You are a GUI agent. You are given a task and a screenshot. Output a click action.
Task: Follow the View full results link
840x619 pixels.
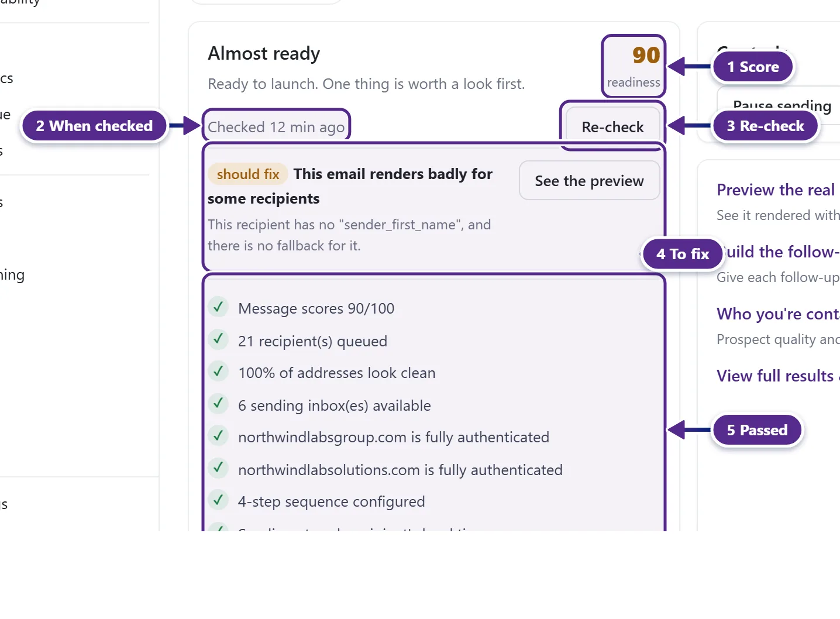(x=779, y=376)
